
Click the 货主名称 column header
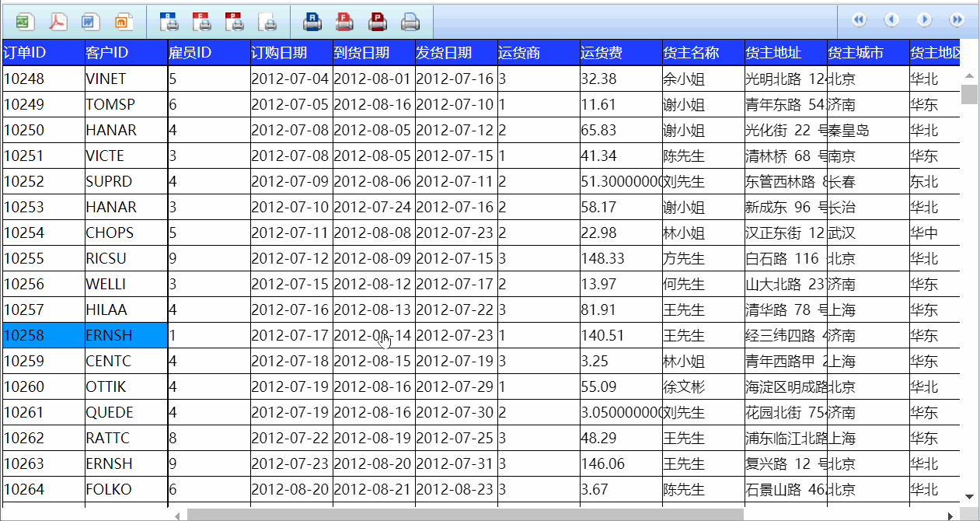coord(703,53)
